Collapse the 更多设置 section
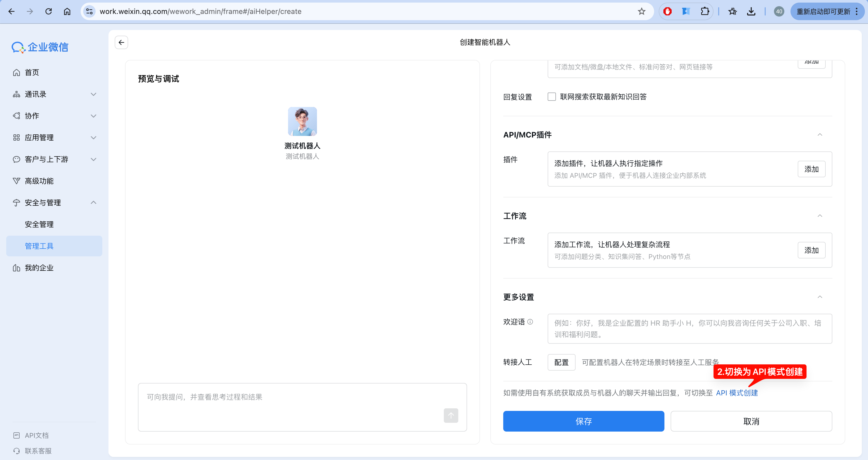 820,297
